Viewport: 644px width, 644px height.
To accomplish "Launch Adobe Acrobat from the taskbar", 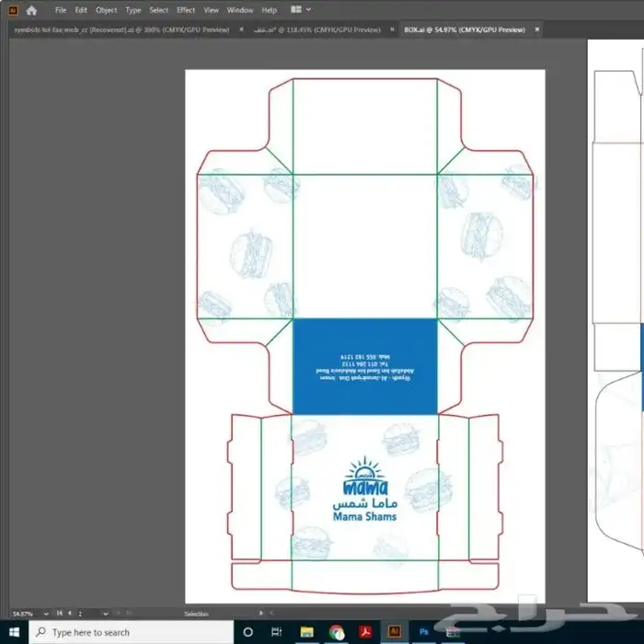I will 363,633.
